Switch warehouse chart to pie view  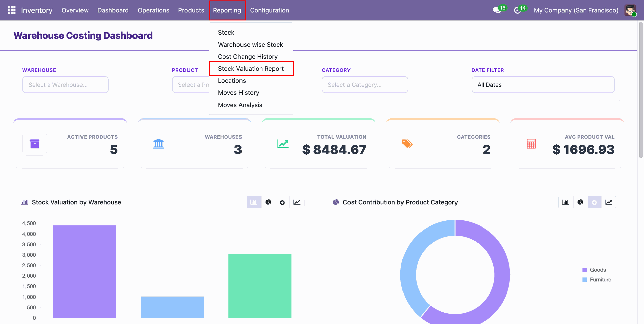coord(268,202)
